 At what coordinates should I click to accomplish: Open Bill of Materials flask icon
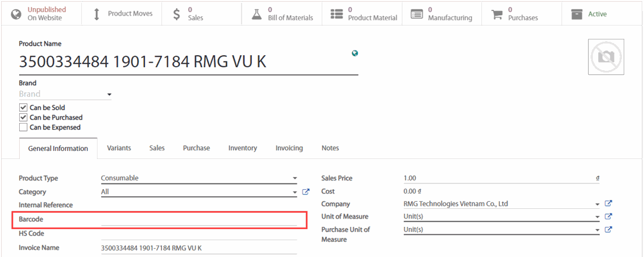tap(257, 14)
